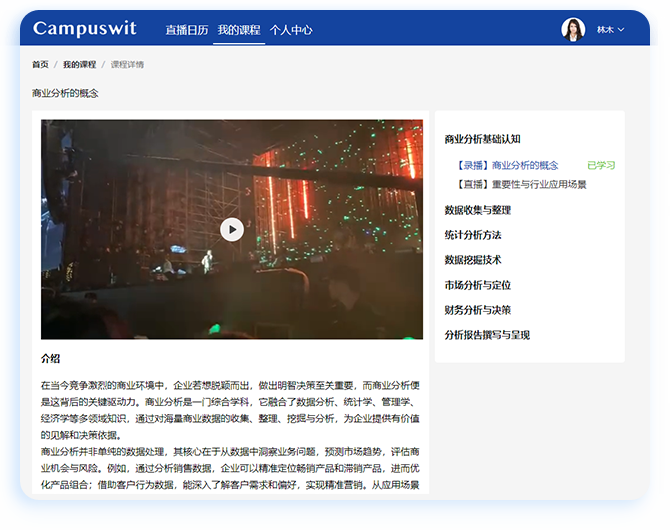The height and width of the screenshot is (530, 670).
Task: Click the 课程详情 breadcrumb item
Action: pyautogui.click(x=127, y=64)
